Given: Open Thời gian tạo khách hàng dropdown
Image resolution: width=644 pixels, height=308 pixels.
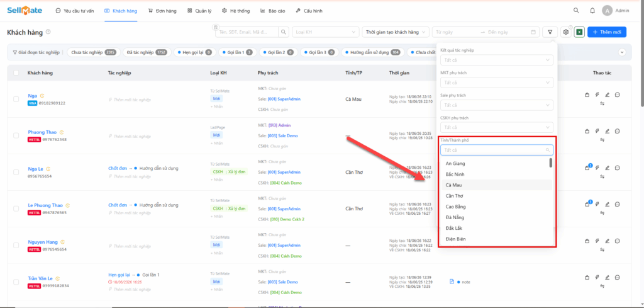Looking at the screenshot, I should coord(396,32).
